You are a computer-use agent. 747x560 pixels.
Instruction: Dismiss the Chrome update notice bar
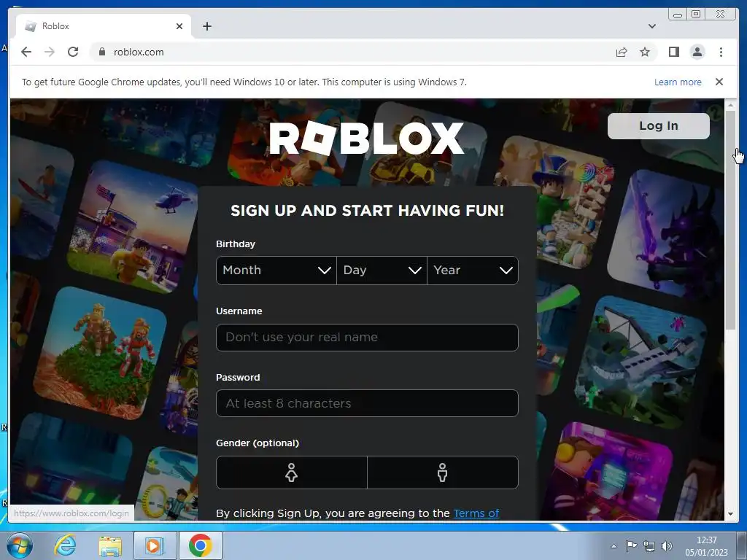tap(719, 82)
